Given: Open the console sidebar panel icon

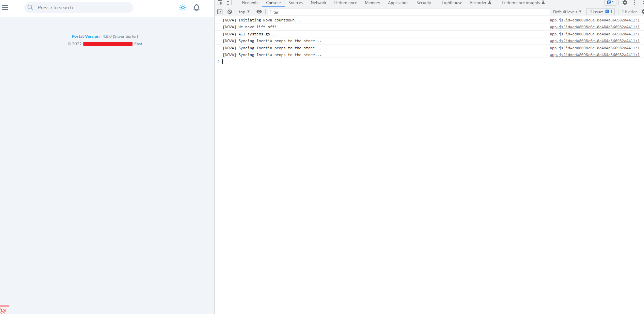Looking at the screenshot, I should click(x=220, y=12).
